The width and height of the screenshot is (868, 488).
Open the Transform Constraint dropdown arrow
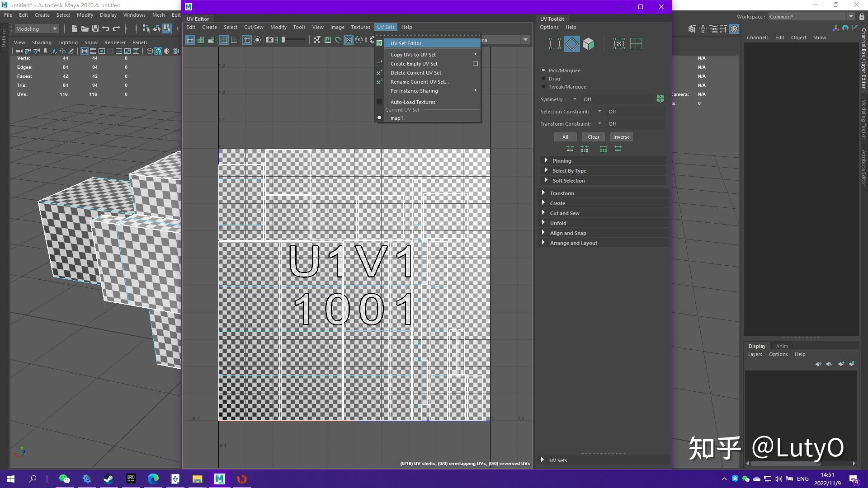pyautogui.click(x=599, y=124)
